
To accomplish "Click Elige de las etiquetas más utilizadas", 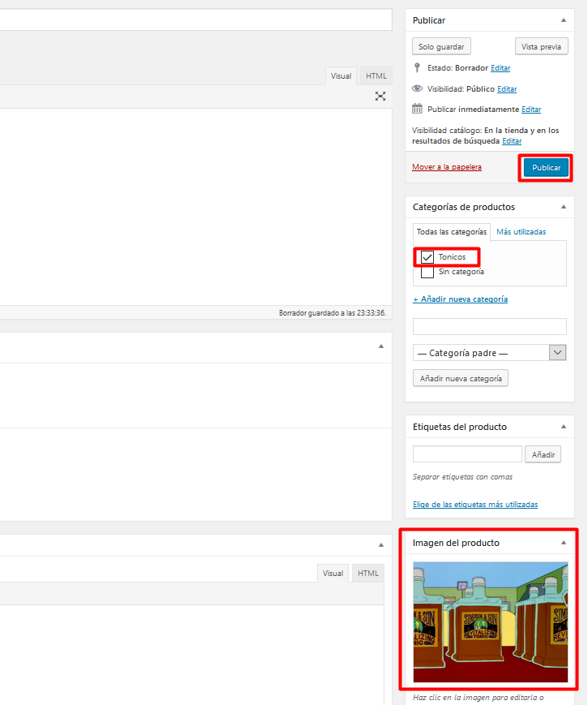I will [x=475, y=505].
